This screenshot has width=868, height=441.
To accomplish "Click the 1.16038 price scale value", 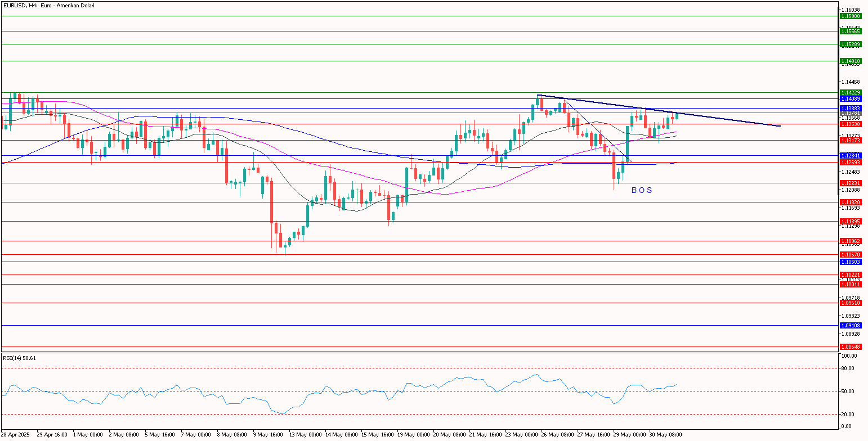I will coord(851,10).
